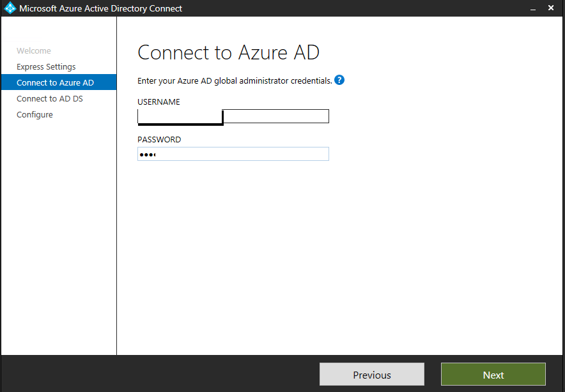The height and width of the screenshot is (392, 565).
Task: Click the window title 'Microsoft Azure Active Directory Connect'
Action: [100, 8]
